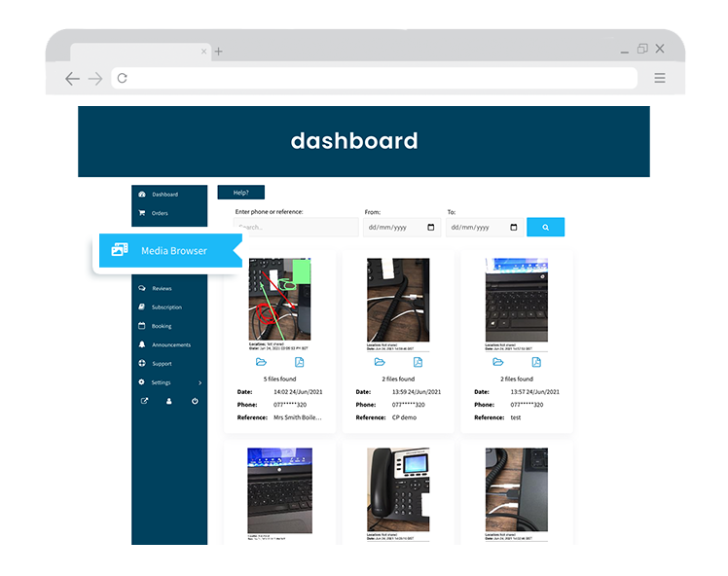Open the bottom-row coiled cord laptop thumbnail
The image size is (728, 576).
516,489
